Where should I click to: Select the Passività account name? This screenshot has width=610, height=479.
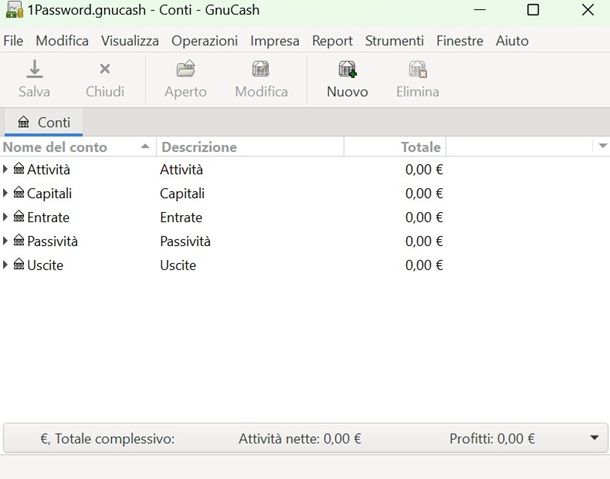click(x=53, y=241)
